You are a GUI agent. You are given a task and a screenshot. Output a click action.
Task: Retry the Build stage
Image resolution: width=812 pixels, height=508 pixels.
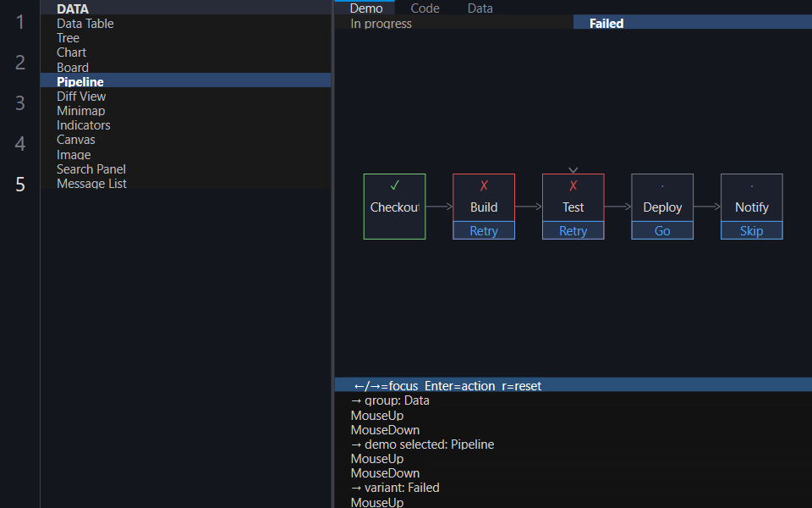pyautogui.click(x=484, y=230)
